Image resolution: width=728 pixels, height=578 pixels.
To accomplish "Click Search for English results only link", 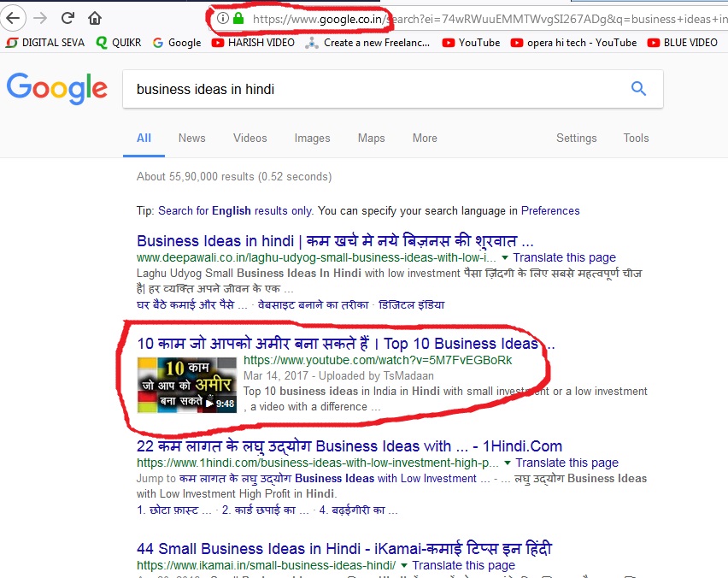I will pos(235,211).
